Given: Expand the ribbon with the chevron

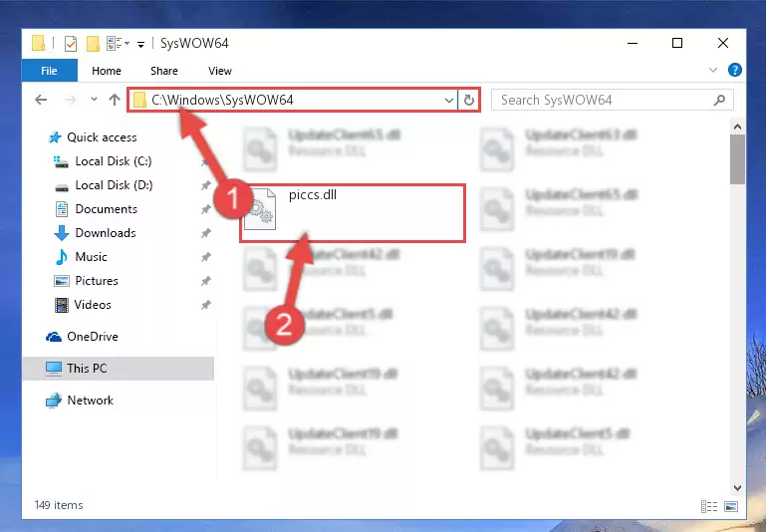Looking at the screenshot, I should (713, 70).
